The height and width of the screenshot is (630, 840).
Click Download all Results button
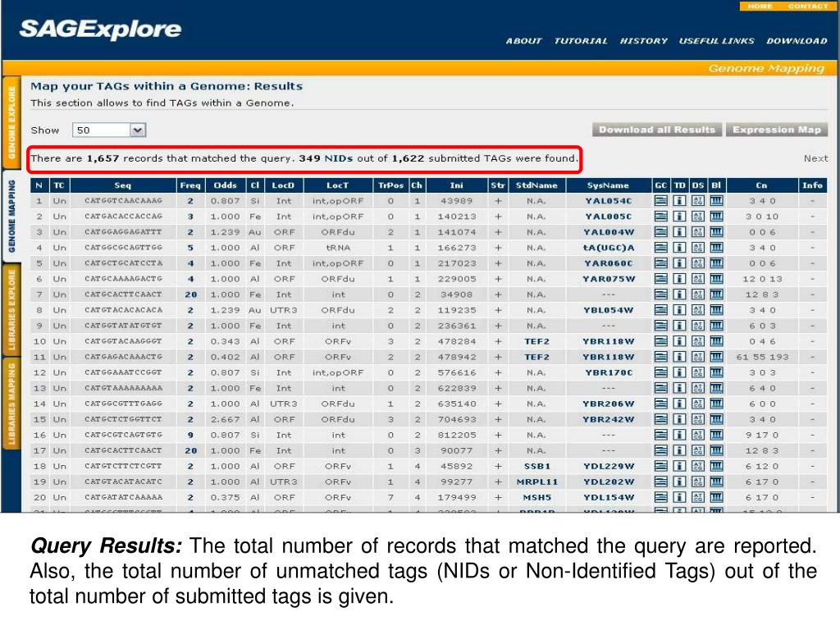click(x=657, y=130)
